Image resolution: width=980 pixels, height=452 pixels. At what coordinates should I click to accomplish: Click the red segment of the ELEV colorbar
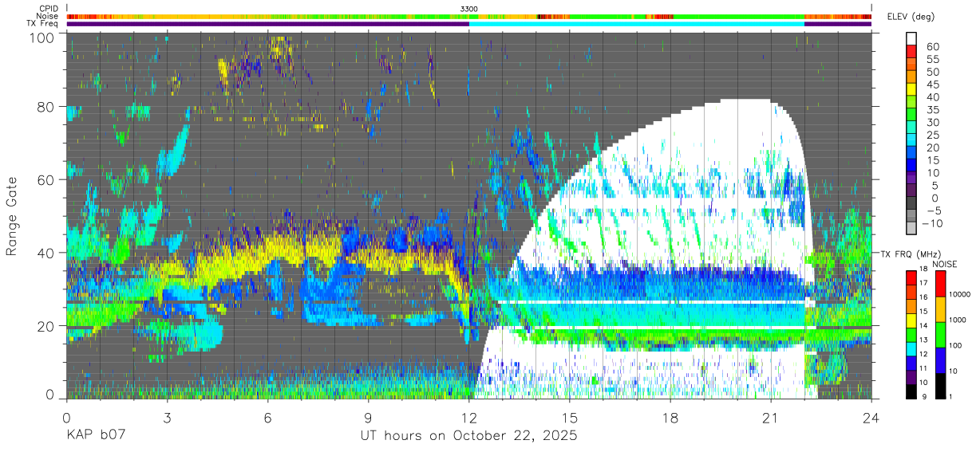pyautogui.click(x=912, y=53)
